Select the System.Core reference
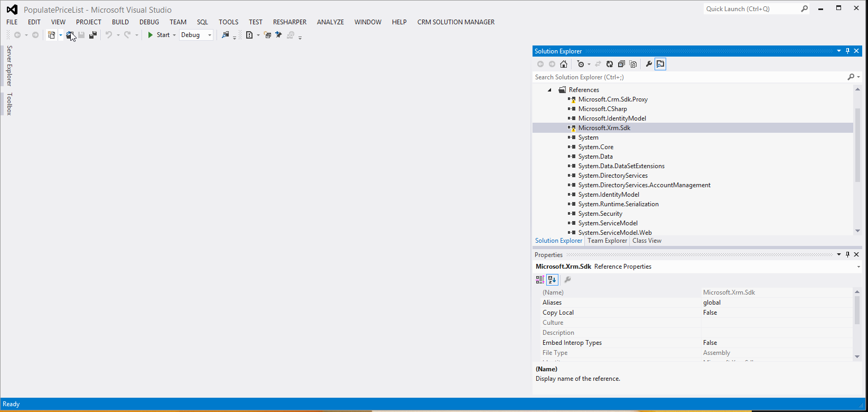868x412 pixels. click(x=596, y=147)
